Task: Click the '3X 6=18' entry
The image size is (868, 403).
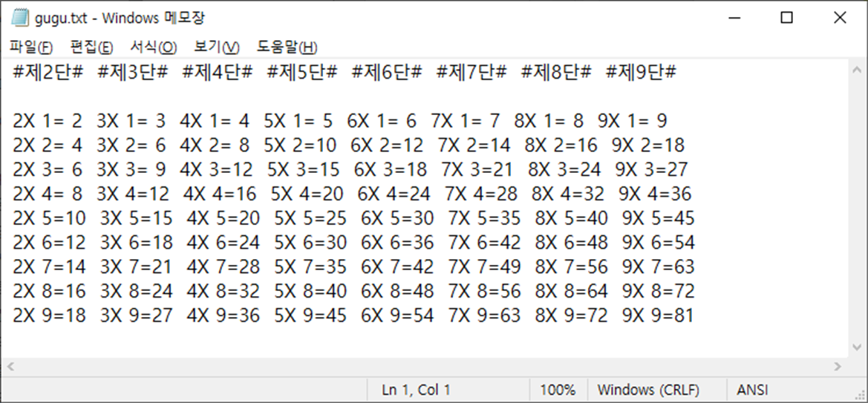Action: [136, 243]
